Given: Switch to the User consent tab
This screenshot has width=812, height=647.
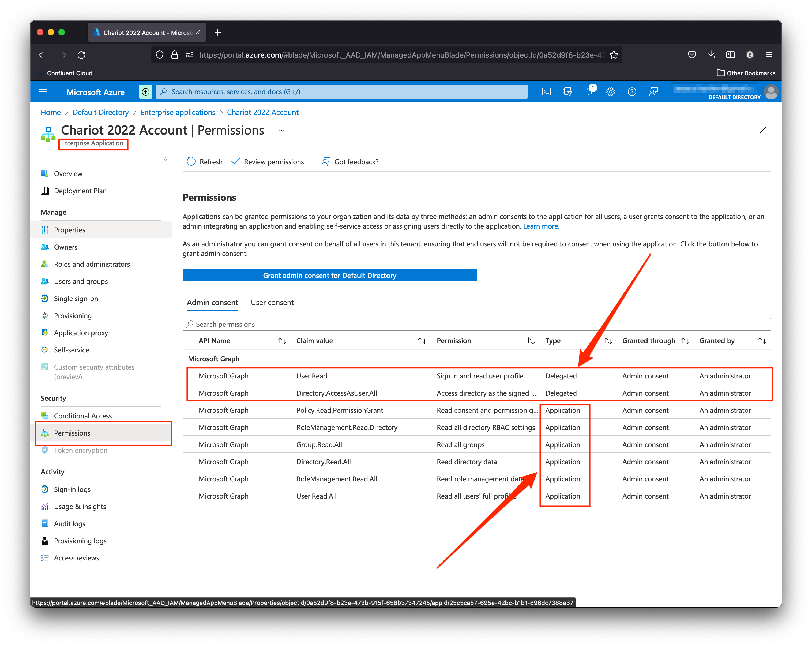Looking at the screenshot, I should [272, 302].
